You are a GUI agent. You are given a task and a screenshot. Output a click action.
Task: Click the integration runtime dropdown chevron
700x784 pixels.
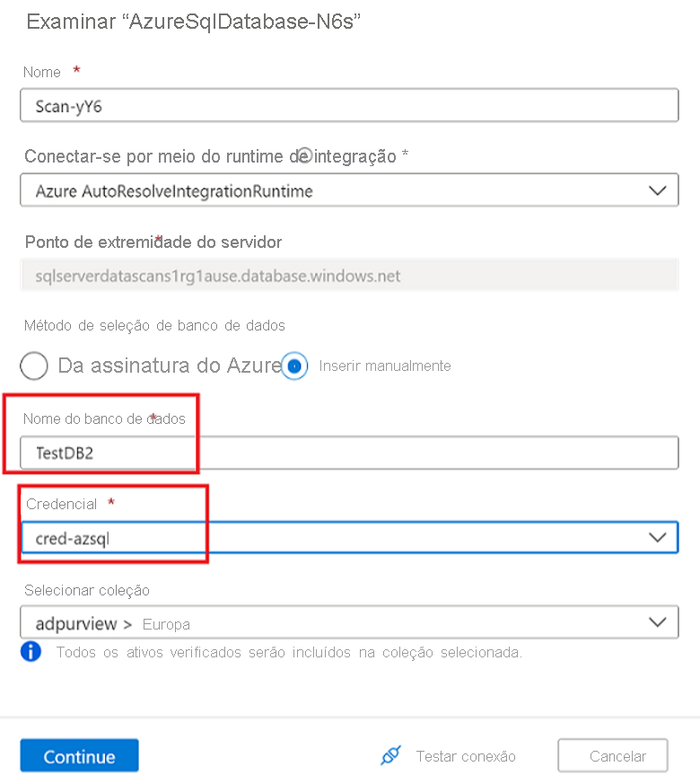point(660,189)
